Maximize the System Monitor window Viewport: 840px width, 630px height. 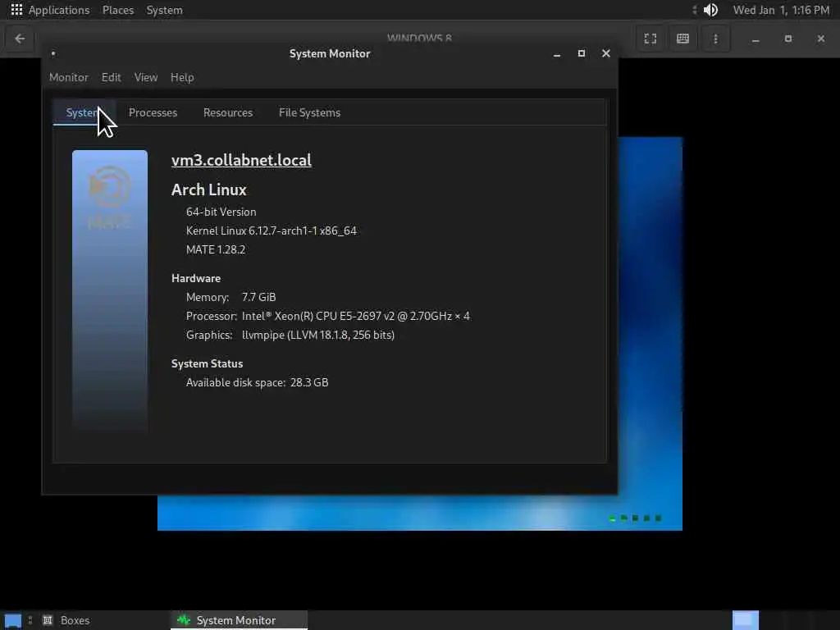pos(582,53)
